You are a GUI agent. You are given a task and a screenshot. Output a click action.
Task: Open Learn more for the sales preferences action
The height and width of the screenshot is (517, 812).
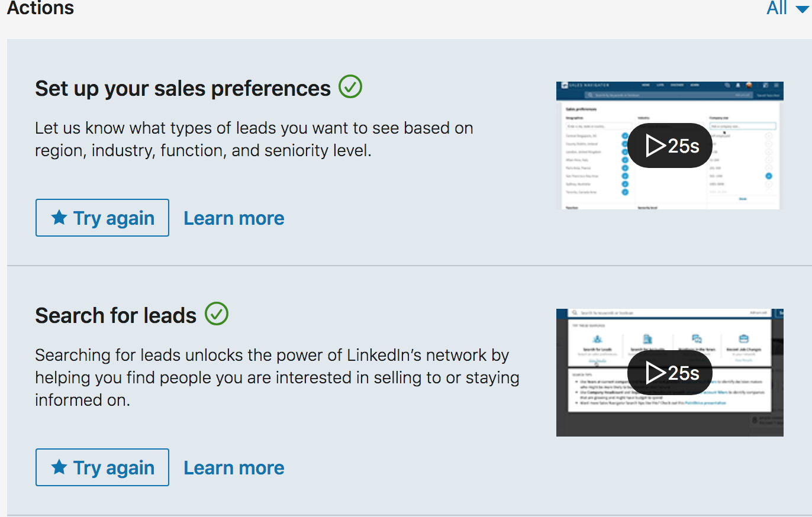point(234,218)
